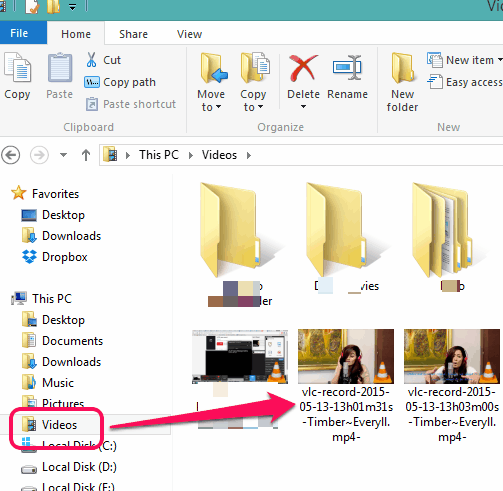This screenshot has width=503, height=491.
Task: Click the Copy icon in Clipboard group
Action: point(17,68)
